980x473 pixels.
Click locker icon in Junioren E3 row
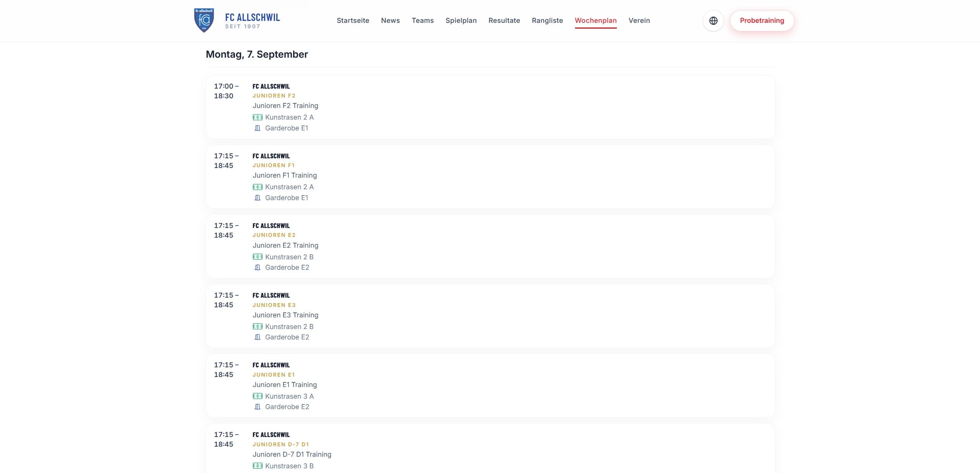pyautogui.click(x=257, y=337)
